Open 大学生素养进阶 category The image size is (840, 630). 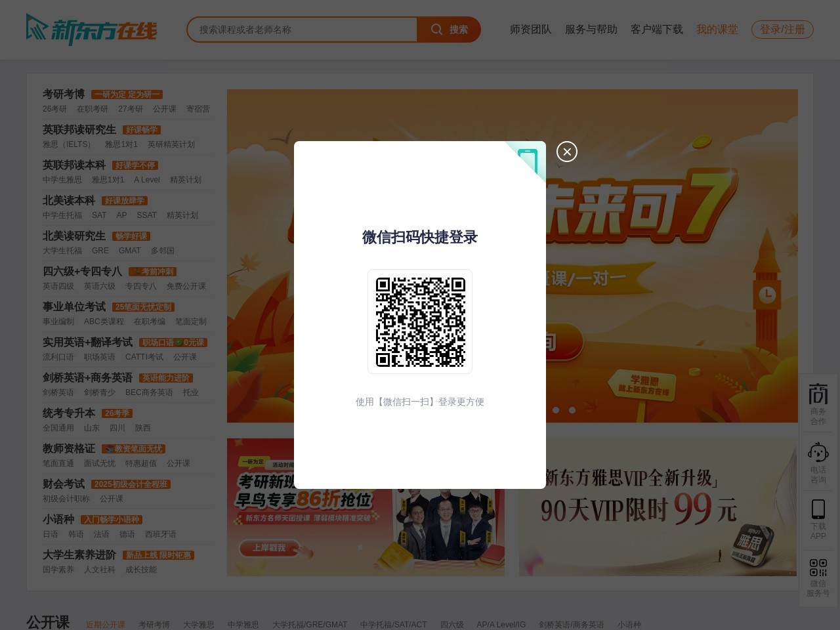pyautogui.click(x=79, y=555)
